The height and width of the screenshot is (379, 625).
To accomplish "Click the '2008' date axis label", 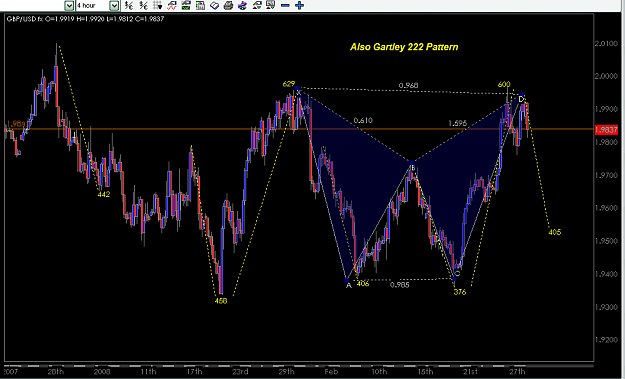I will (102, 371).
